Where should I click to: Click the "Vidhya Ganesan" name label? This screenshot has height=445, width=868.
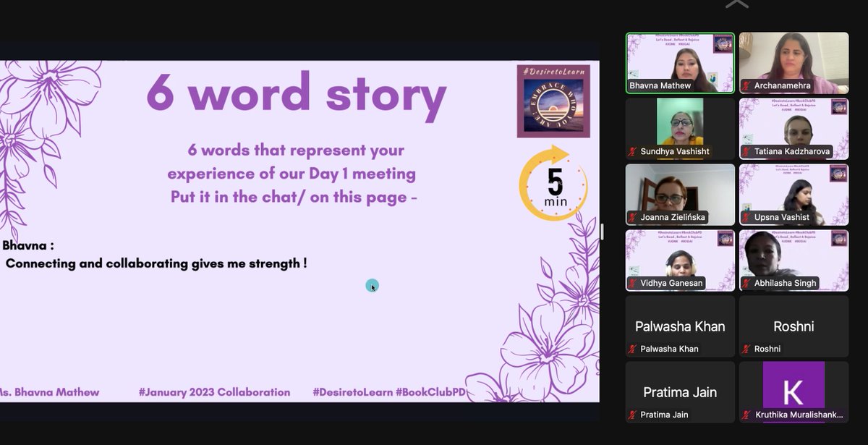click(x=671, y=283)
